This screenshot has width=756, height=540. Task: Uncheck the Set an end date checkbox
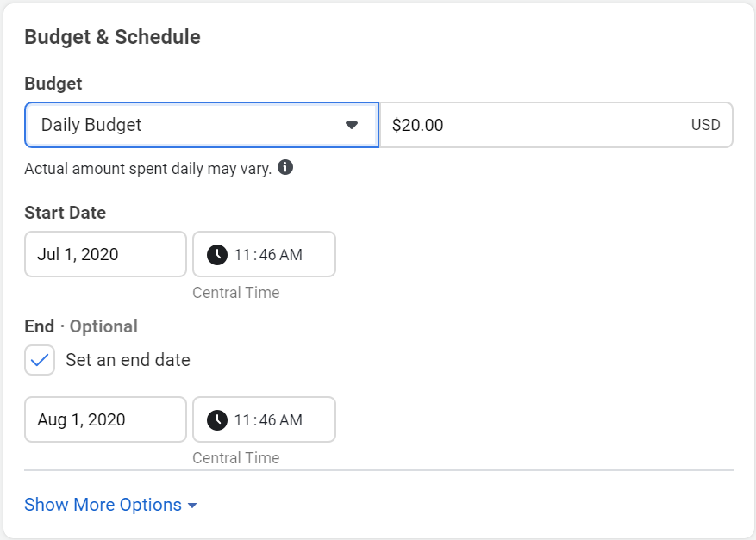(40, 360)
